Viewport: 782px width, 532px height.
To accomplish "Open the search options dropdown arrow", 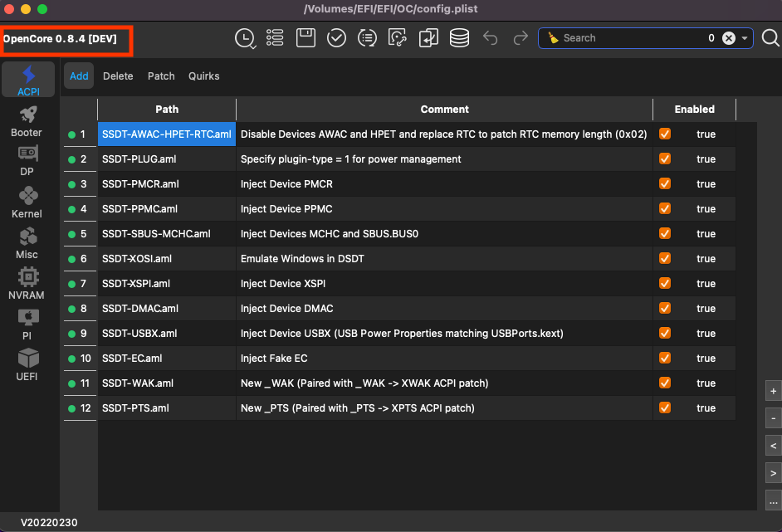I will pyautogui.click(x=745, y=38).
